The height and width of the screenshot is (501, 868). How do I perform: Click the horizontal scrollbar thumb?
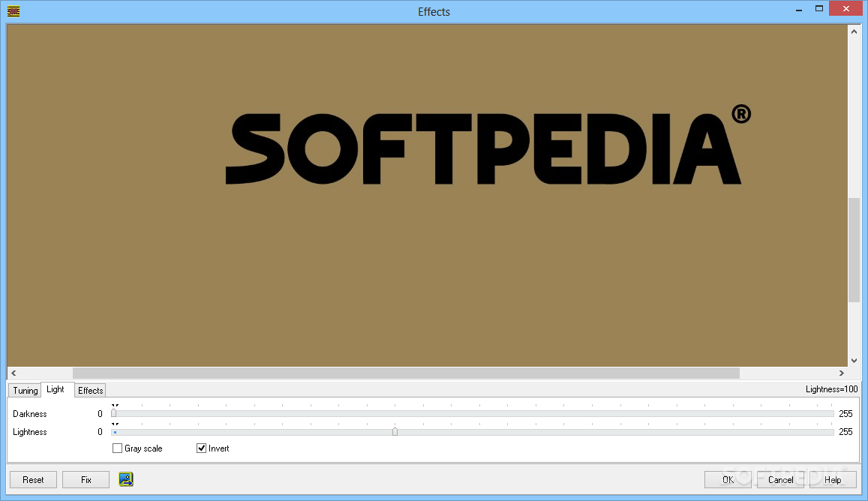[x=406, y=373]
